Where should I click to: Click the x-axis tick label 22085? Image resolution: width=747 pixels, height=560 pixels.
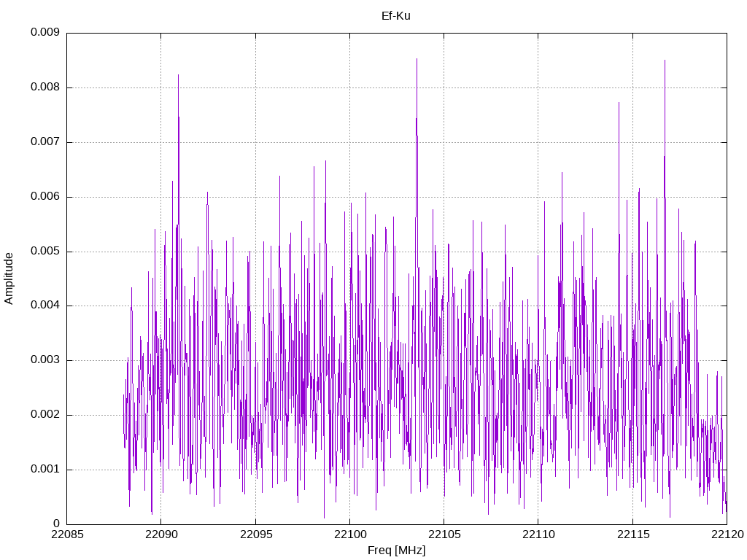click(67, 534)
